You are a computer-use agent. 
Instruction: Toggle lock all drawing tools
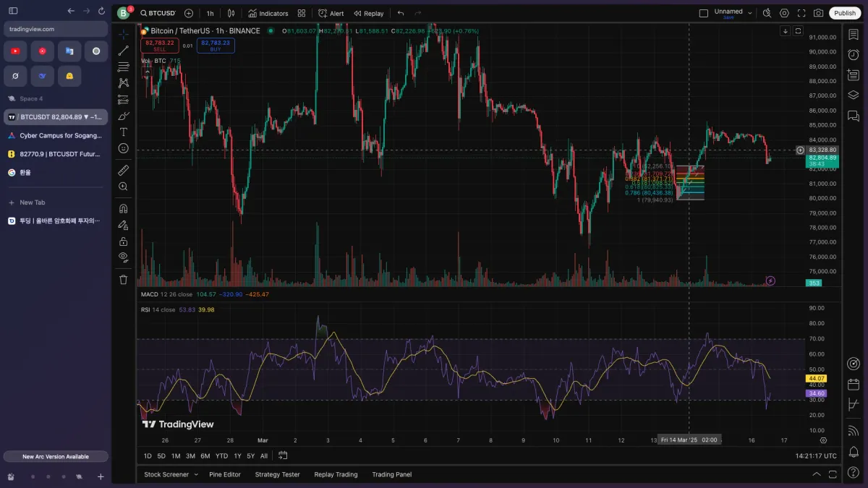click(124, 241)
